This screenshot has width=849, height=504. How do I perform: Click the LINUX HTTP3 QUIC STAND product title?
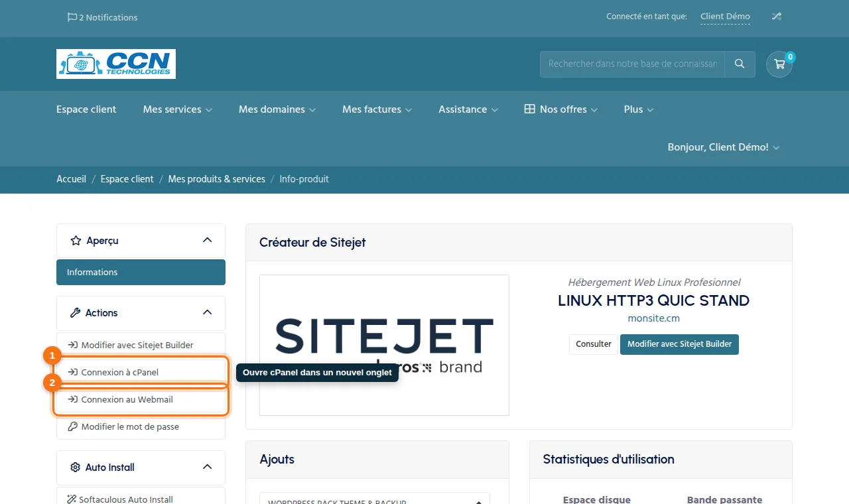[654, 300]
